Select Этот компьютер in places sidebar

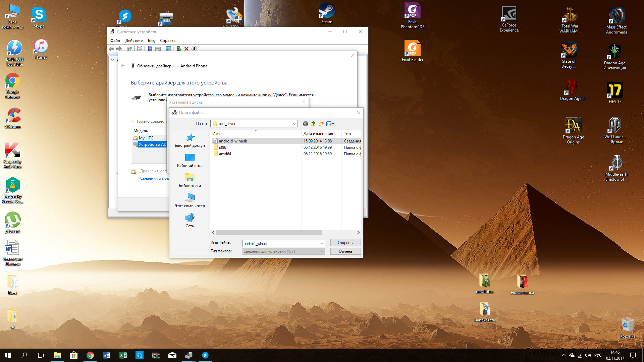190,200
